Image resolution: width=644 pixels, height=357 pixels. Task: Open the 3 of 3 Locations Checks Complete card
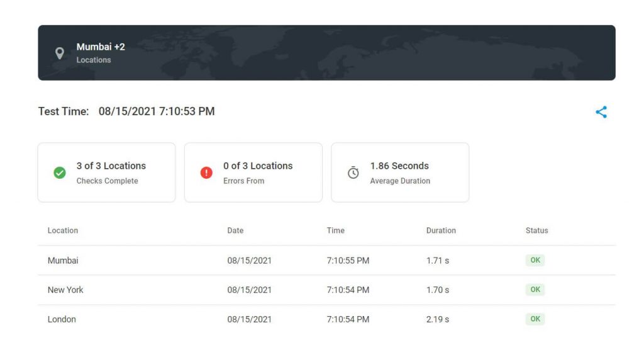click(107, 173)
